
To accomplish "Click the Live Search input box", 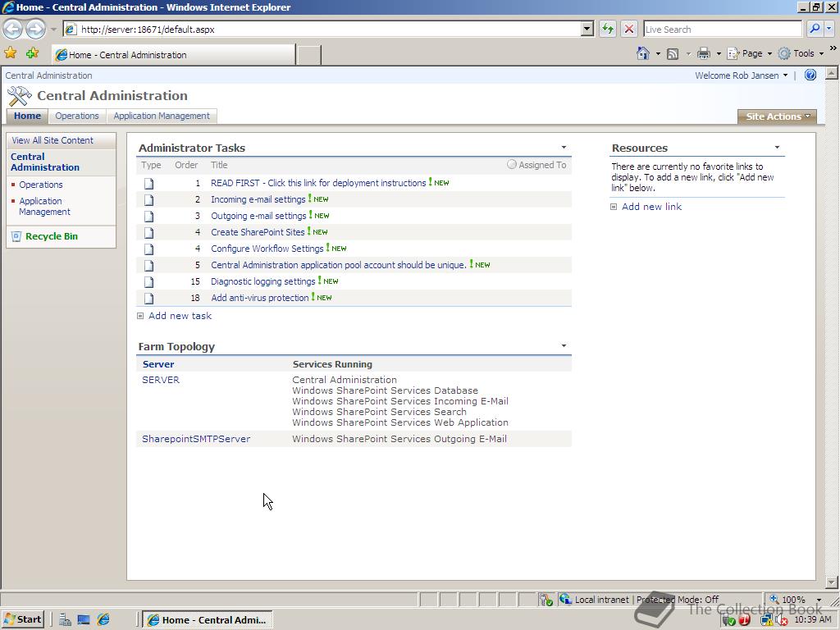I will point(723,30).
